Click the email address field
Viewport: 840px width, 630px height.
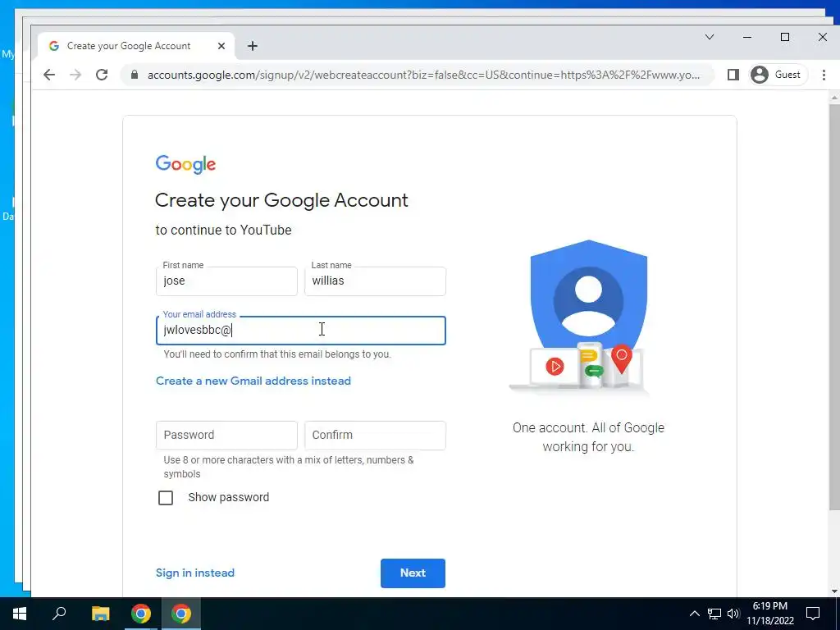point(300,330)
